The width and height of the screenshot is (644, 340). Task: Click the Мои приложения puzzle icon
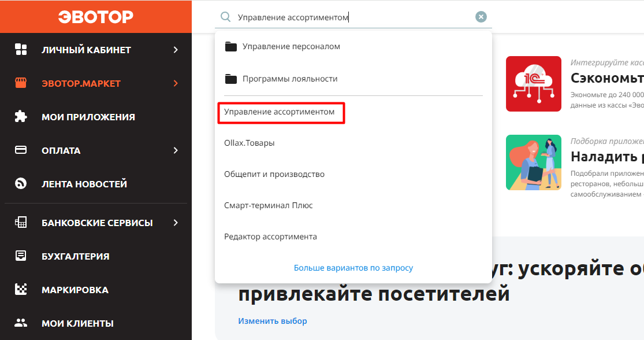21,117
